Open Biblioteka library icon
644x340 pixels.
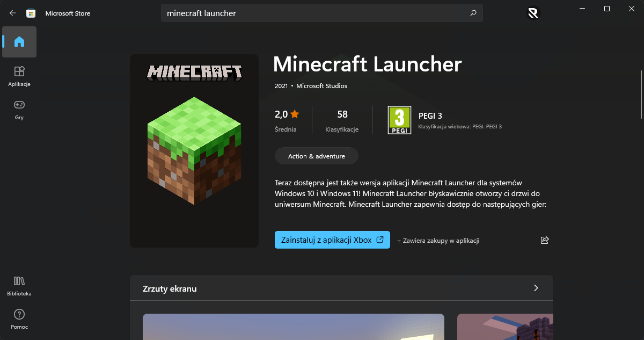19,285
